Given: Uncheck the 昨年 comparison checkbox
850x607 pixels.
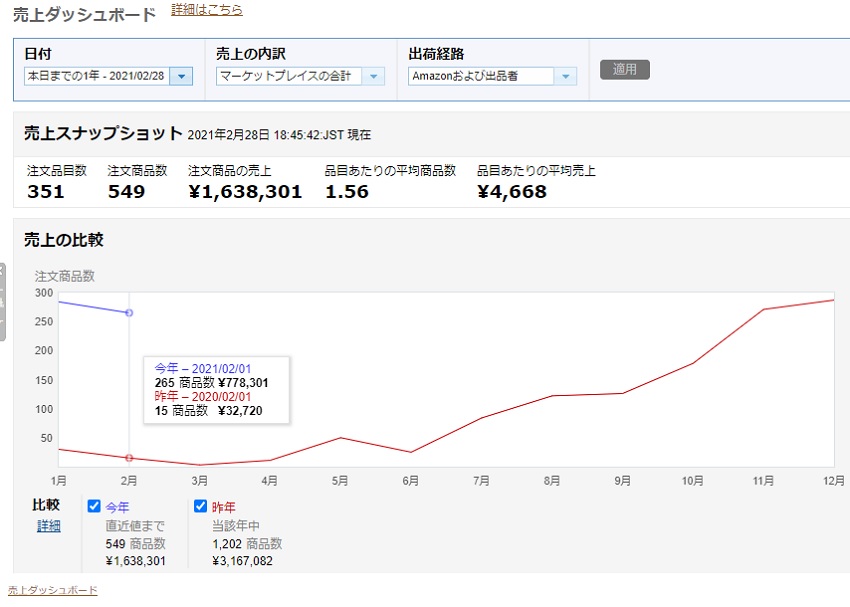Looking at the screenshot, I should (x=200, y=506).
